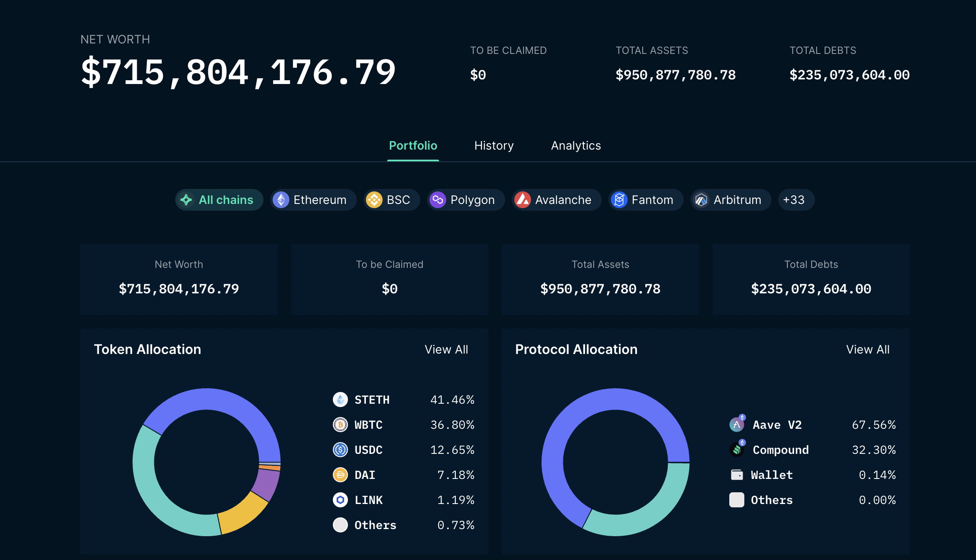Click the DAI 7.18% percentage
The height and width of the screenshot is (560, 976).
pos(456,475)
